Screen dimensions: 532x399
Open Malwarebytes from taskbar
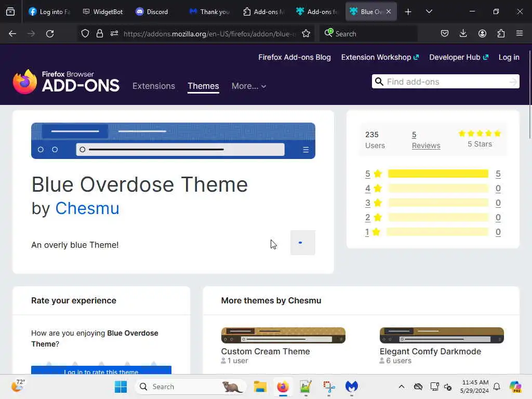pyautogui.click(x=352, y=387)
